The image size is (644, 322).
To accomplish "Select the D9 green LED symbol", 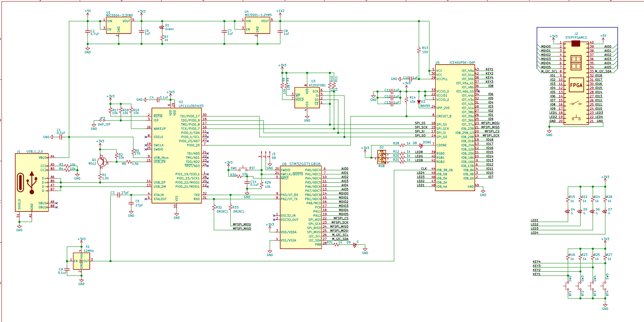I will [354, 245].
